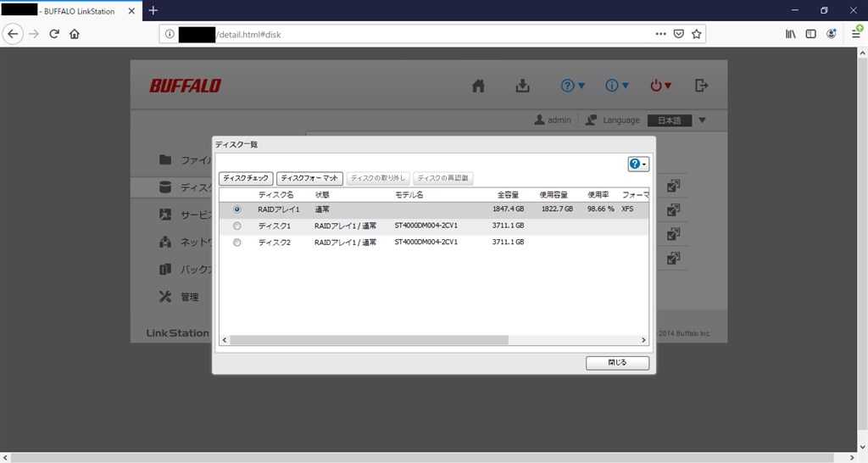
Task: Click the 98.66 % usage value
Action: (601, 209)
